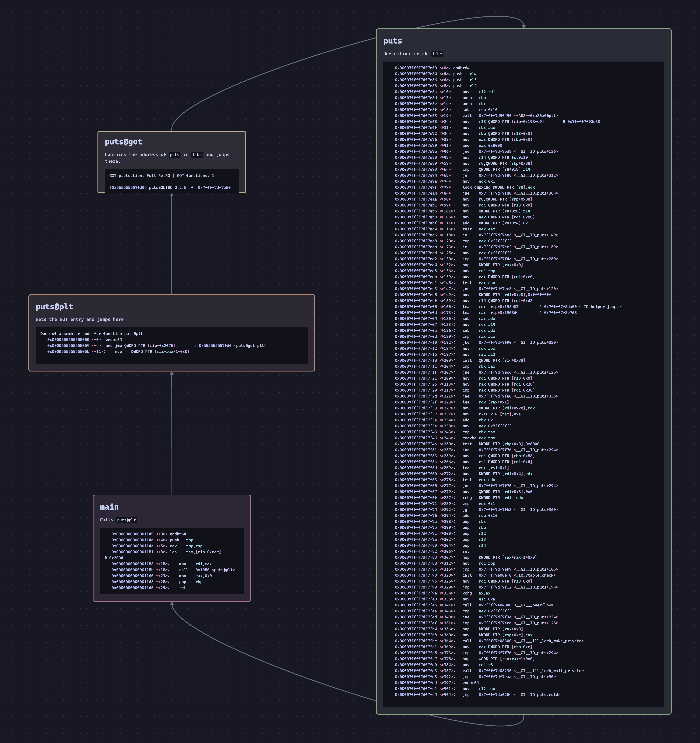Screen dimensions: 700x743
Task: Click the libc code tag under puts title
Action: point(437,54)
